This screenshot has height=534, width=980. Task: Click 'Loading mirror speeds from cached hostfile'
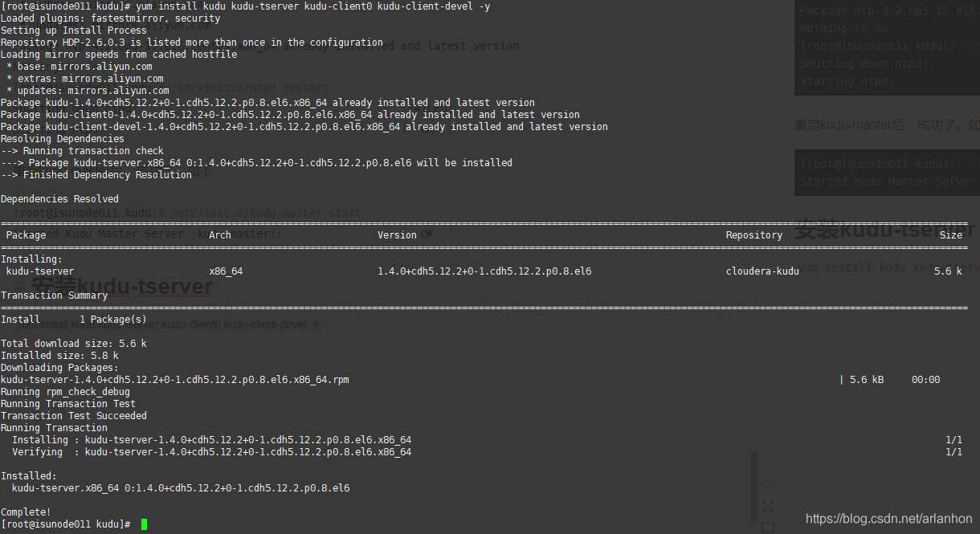[119, 55]
